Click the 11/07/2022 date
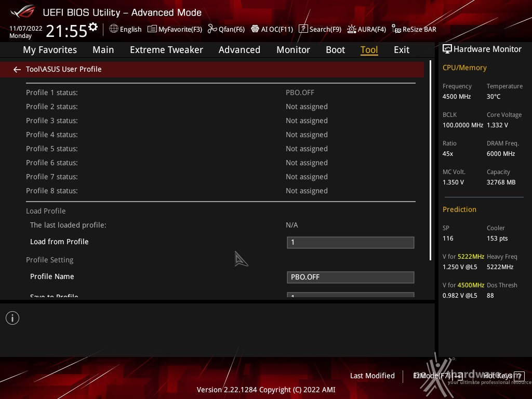Viewport: 532px width, 399px height. [26, 29]
